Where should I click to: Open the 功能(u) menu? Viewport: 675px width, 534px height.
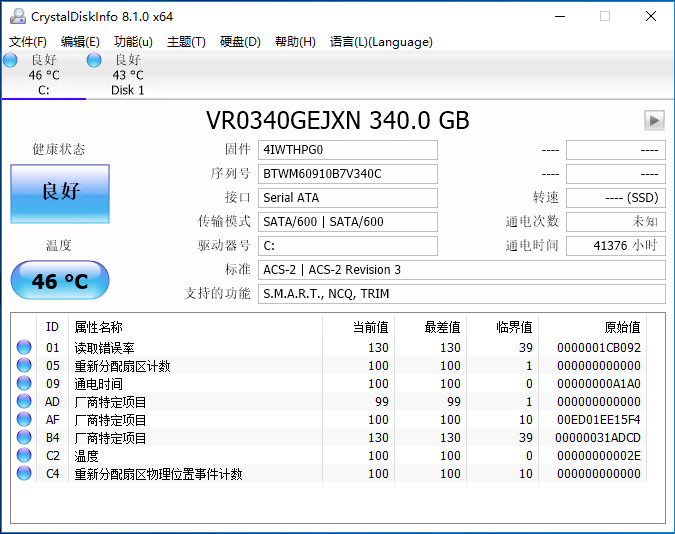133,42
